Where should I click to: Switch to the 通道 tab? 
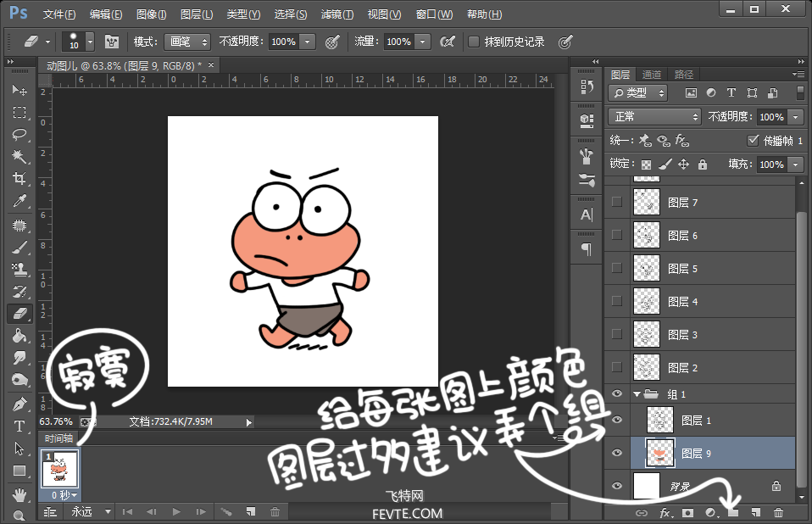(x=652, y=75)
